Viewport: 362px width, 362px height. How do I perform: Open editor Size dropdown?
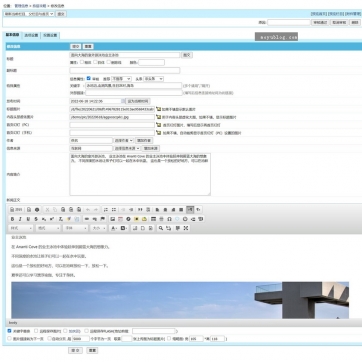click(99, 228)
